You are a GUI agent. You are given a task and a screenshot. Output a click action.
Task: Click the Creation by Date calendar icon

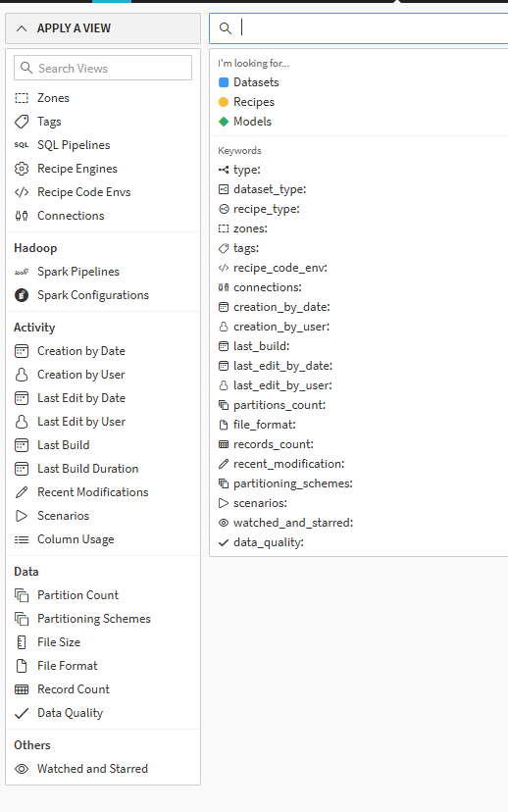pyautogui.click(x=22, y=351)
